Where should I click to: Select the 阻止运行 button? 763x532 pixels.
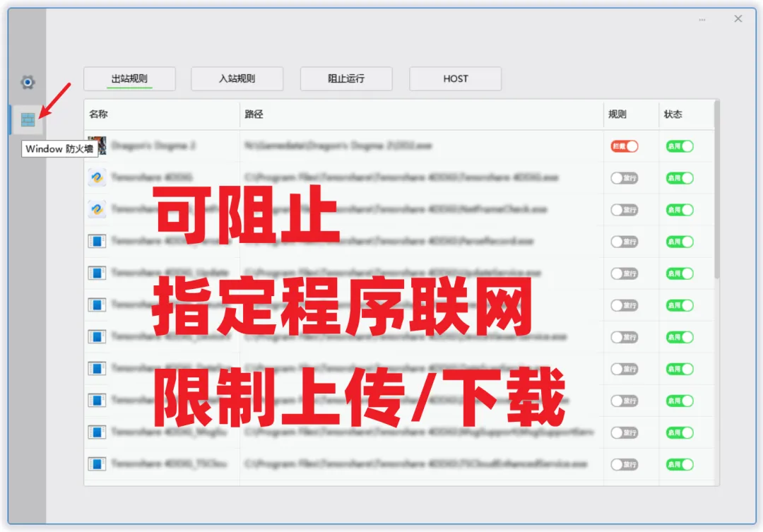coord(346,79)
